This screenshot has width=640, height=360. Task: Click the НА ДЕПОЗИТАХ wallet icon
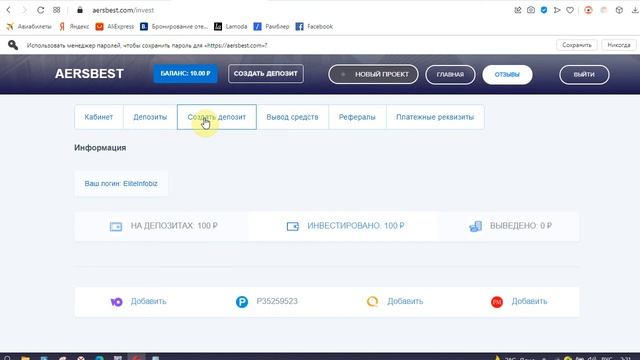pyautogui.click(x=116, y=226)
